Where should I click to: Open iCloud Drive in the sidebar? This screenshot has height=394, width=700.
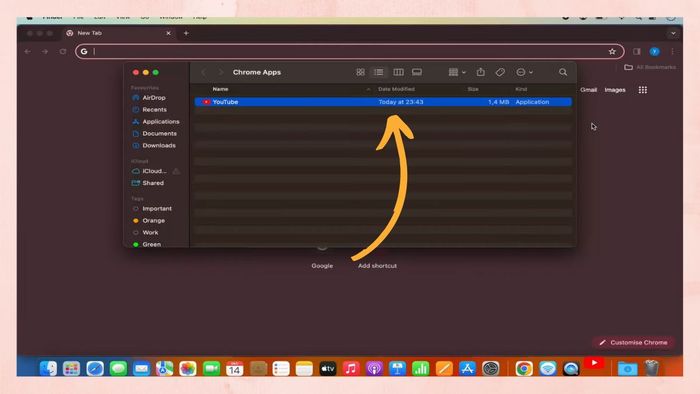click(x=150, y=171)
